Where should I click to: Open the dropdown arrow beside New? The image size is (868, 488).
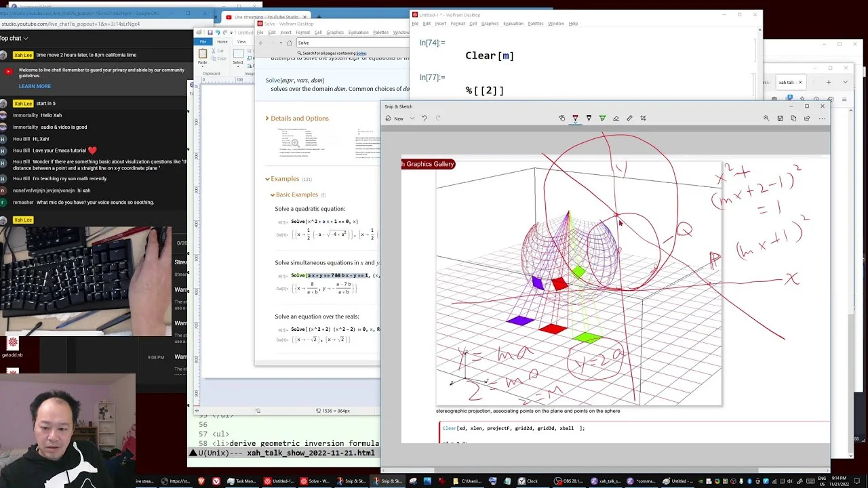(412, 118)
